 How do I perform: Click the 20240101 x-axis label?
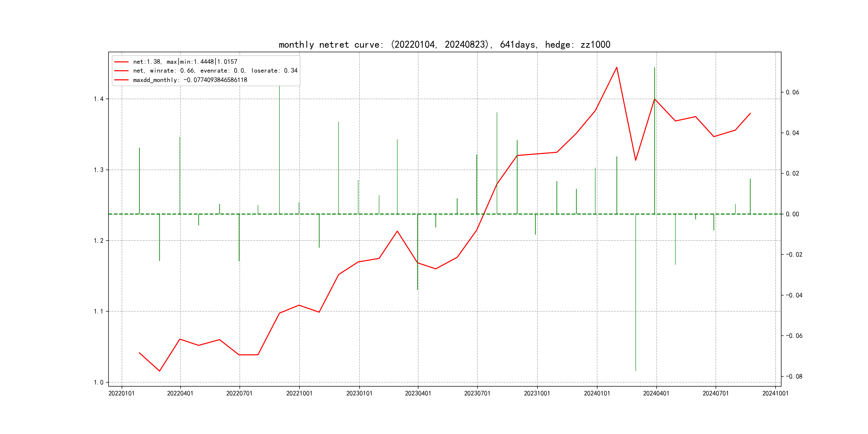pos(597,394)
